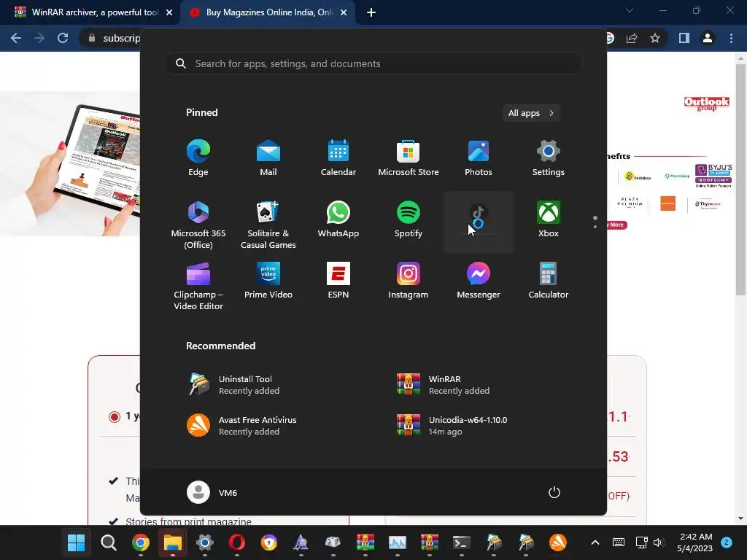
Task: Open Microsoft Store
Action: (409, 158)
